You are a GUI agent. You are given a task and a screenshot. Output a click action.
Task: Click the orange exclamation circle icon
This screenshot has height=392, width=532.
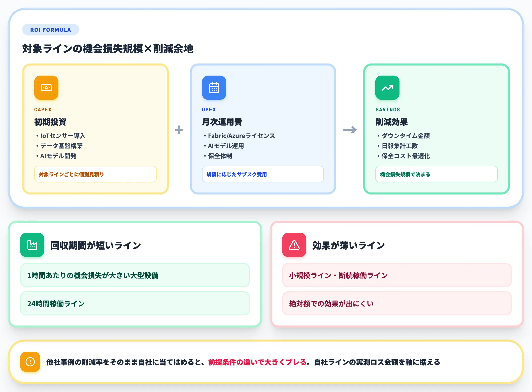[30, 362]
